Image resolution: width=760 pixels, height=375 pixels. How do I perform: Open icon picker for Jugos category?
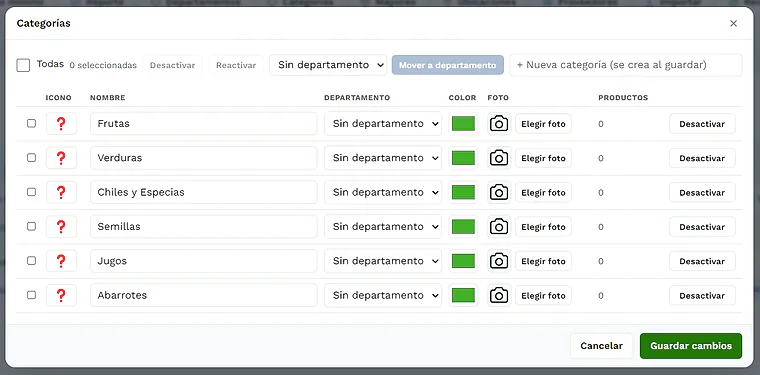point(61,261)
